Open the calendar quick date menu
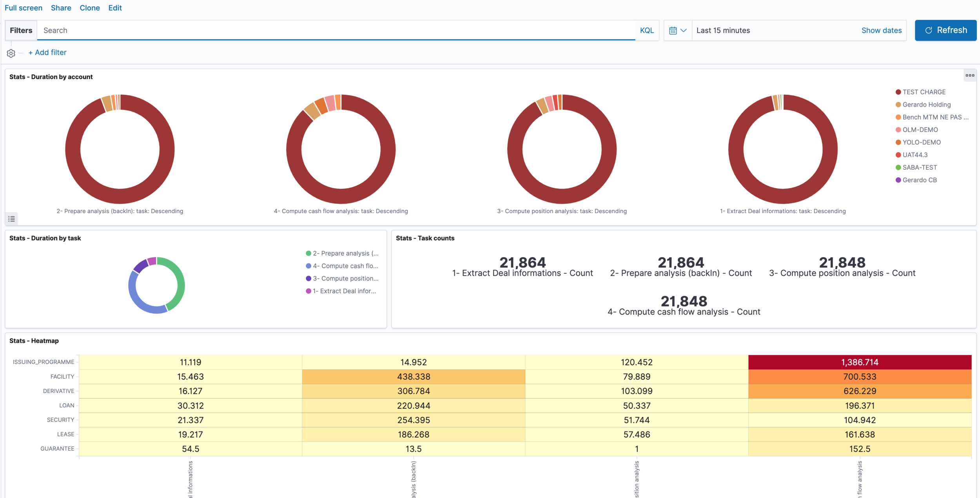Image resolution: width=980 pixels, height=498 pixels. tap(678, 31)
